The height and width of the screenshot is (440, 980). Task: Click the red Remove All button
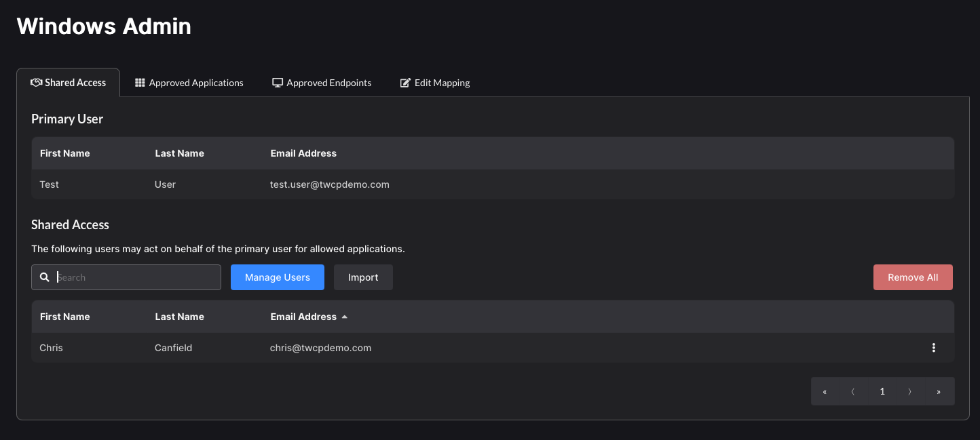click(x=913, y=277)
